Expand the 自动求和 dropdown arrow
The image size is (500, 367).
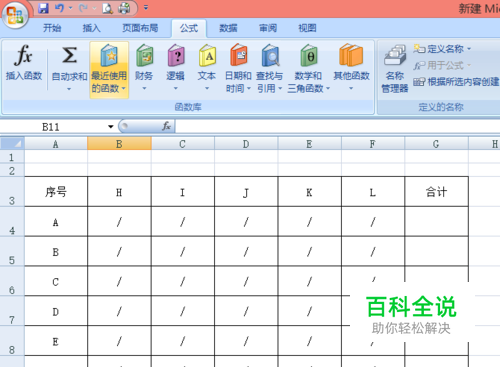click(69, 89)
